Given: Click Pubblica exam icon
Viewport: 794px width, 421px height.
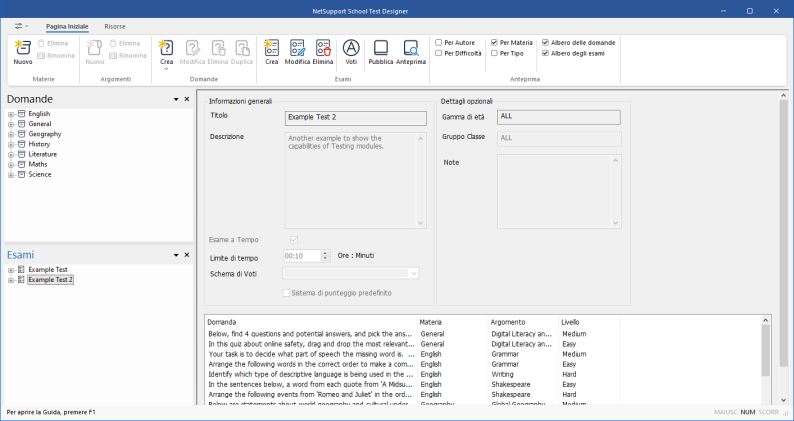Looking at the screenshot, I should pyautogui.click(x=381, y=48).
